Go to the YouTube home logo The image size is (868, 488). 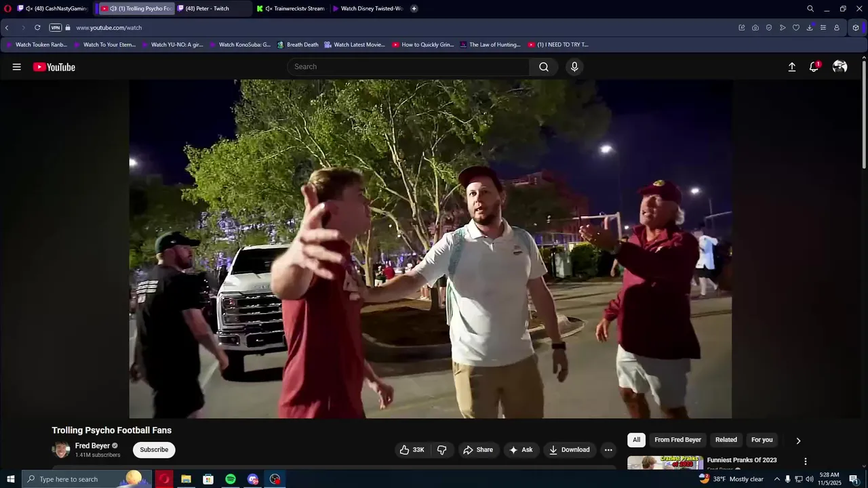(x=54, y=67)
